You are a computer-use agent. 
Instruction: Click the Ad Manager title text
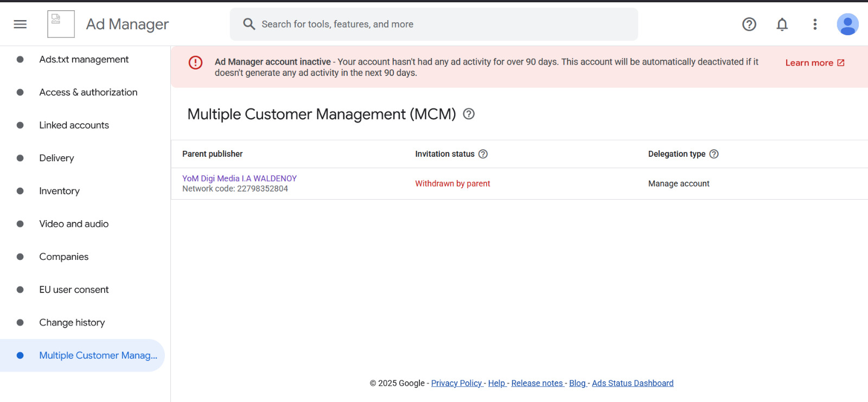pos(127,24)
